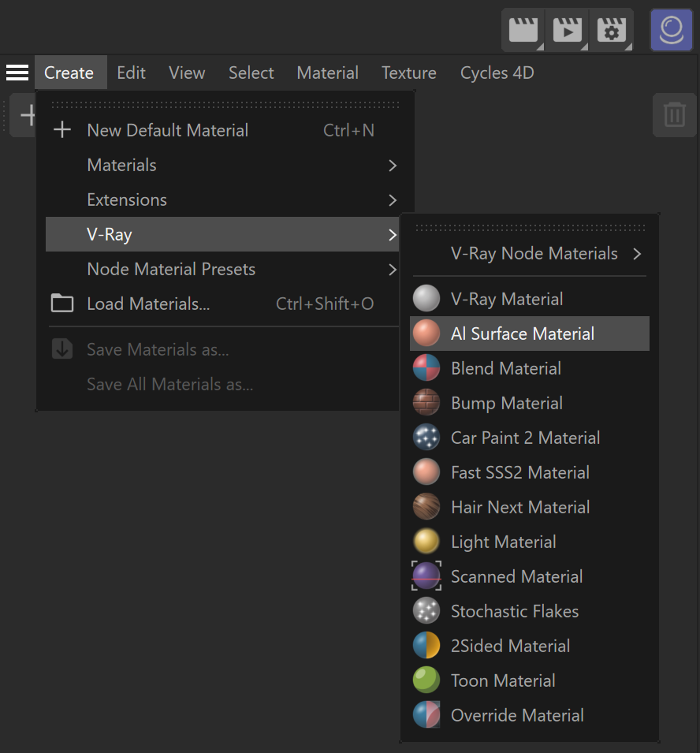Open the Cycles 4D menu

pyautogui.click(x=497, y=73)
